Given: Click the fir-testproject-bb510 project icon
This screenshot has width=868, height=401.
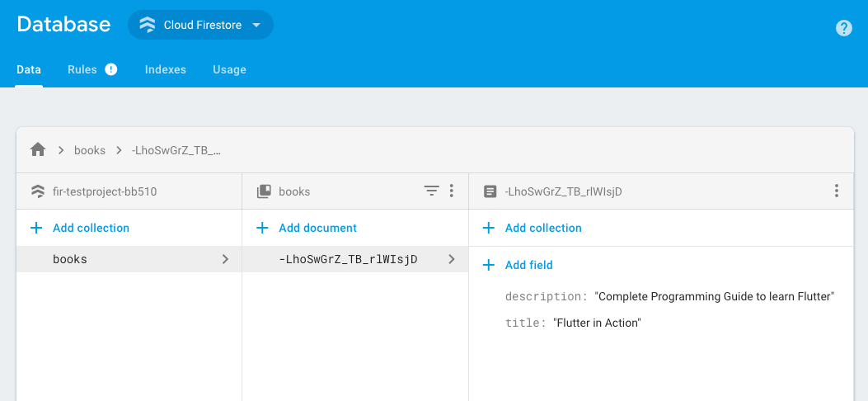Looking at the screenshot, I should coord(37,191).
